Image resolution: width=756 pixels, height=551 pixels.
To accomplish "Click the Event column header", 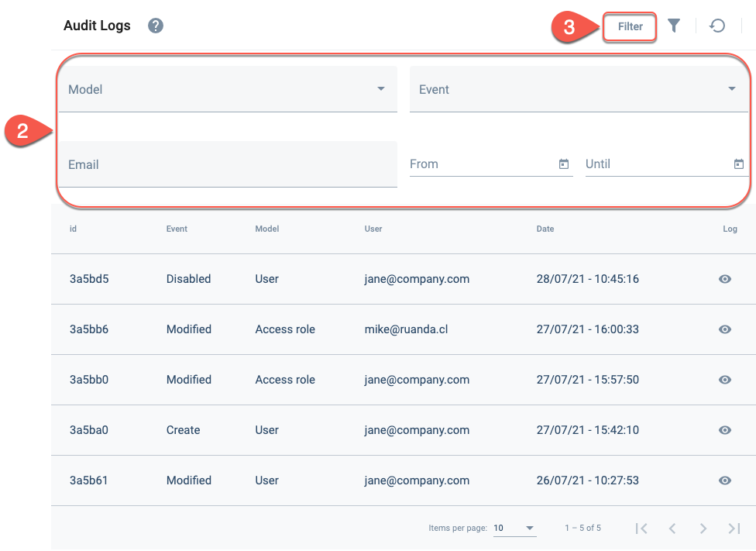I will tap(177, 229).
